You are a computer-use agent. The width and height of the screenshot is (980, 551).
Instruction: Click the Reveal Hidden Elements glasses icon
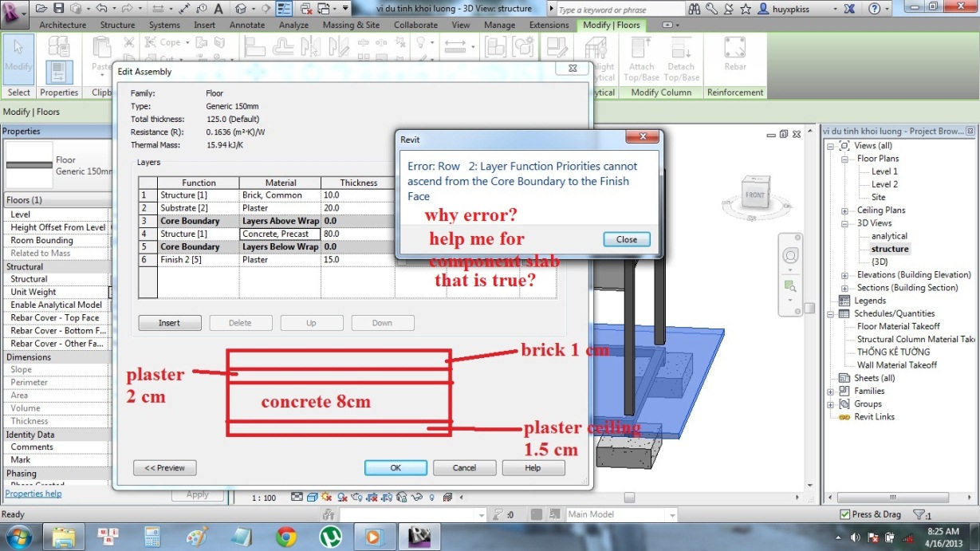click(418, 496)
